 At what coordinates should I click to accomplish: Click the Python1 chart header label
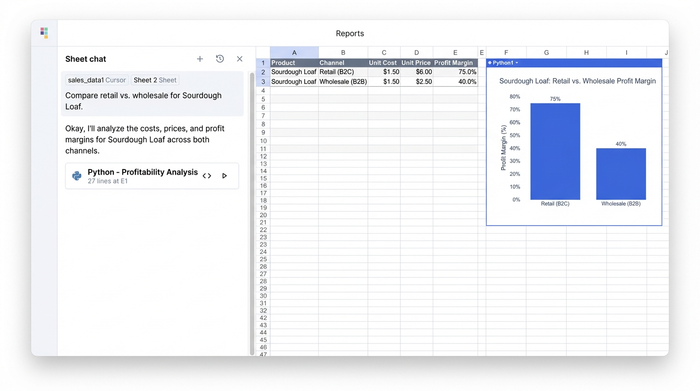click(x=503, y=63)
